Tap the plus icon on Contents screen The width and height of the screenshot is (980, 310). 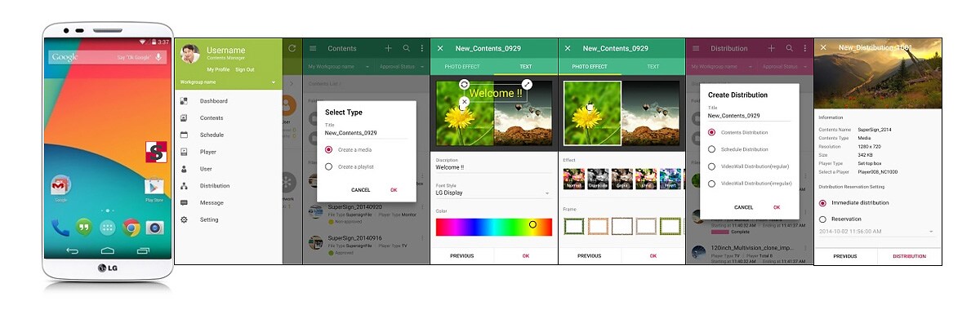point(389,49)
